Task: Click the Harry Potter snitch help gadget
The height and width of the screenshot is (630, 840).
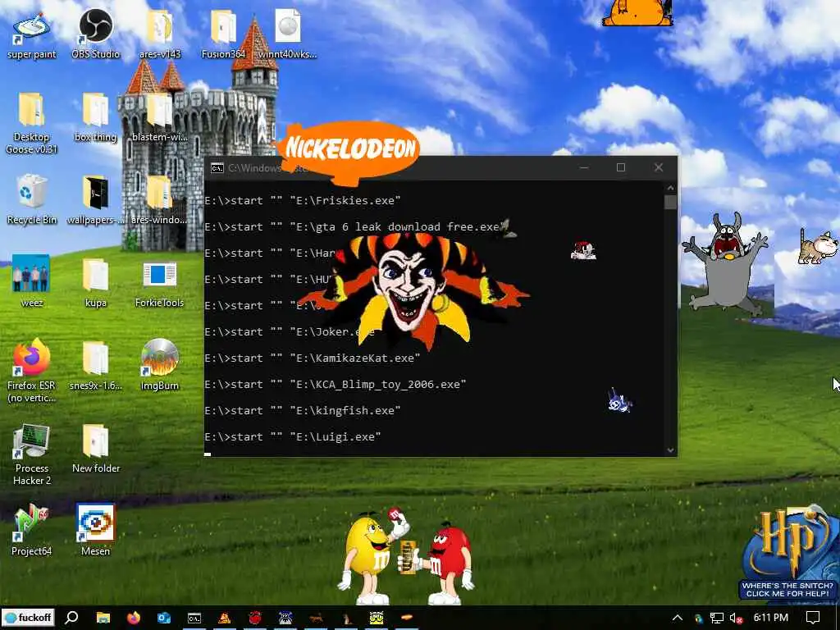Action: coord(788,554)
